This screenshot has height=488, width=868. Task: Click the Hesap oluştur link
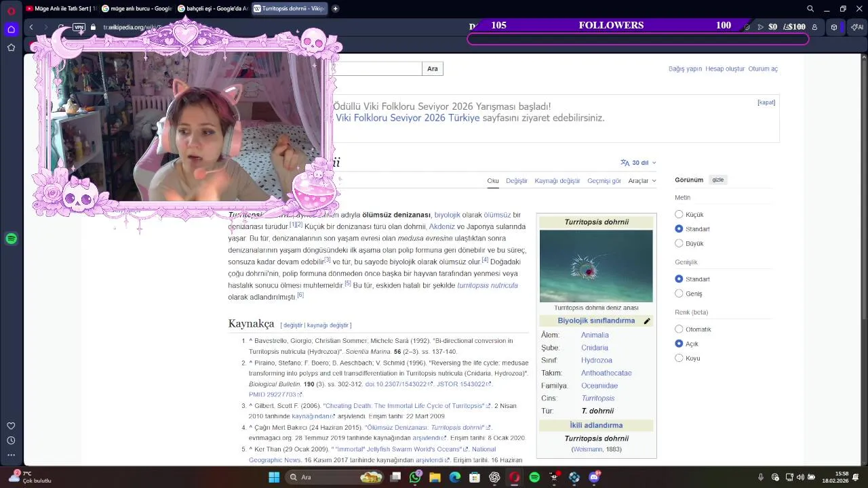[725, 69]
